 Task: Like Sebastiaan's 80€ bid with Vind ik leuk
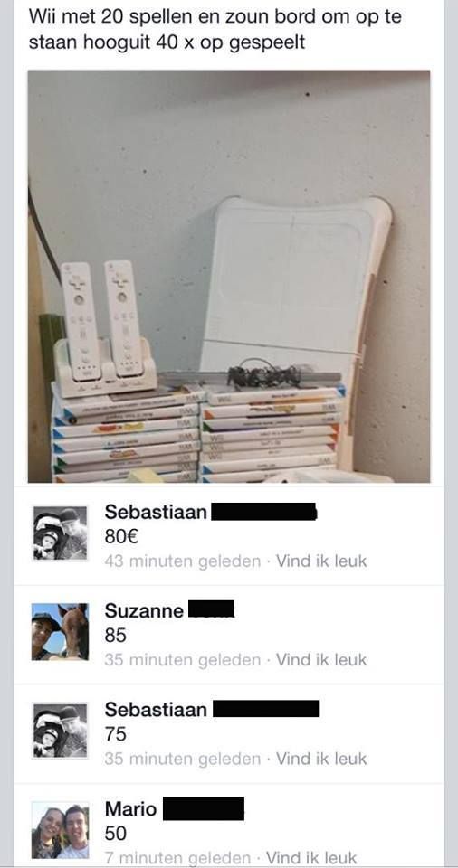tap(321, 561)
